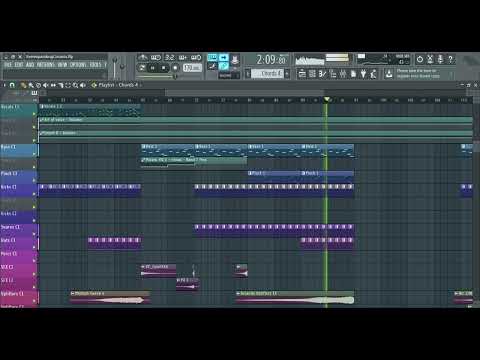Click the circular icon left of microphone
Screen dimensions: 480x360
click(420, 59)
